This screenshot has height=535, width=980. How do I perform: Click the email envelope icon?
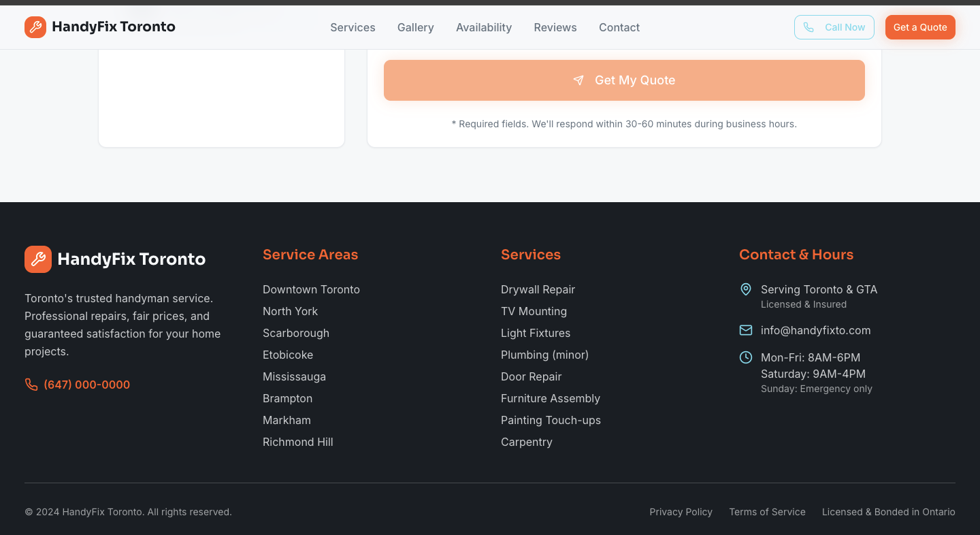(746, 330)
